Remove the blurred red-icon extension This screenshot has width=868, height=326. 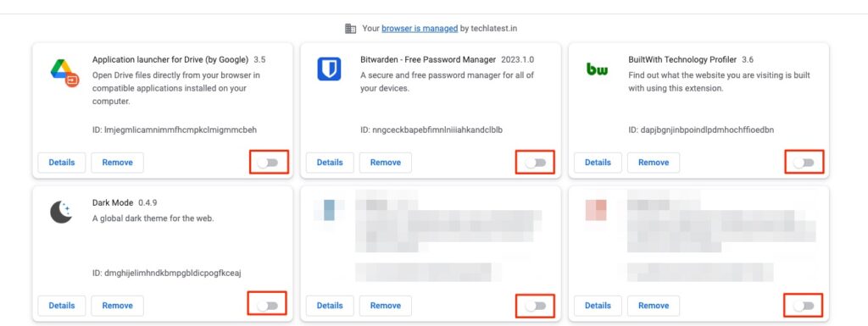point(654,306)
